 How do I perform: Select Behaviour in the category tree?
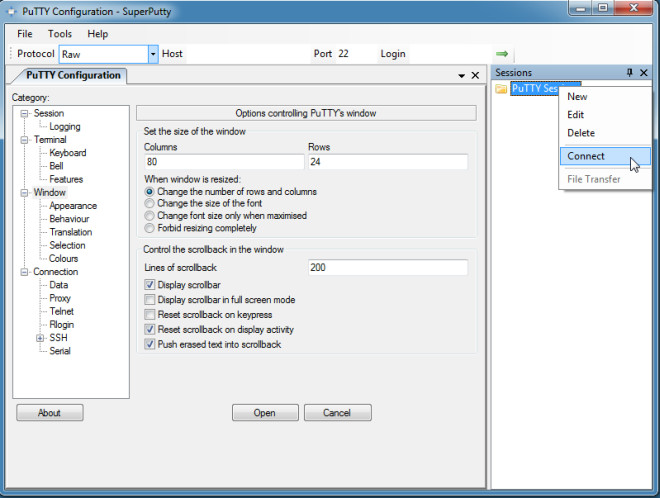(x=69, y=219)
